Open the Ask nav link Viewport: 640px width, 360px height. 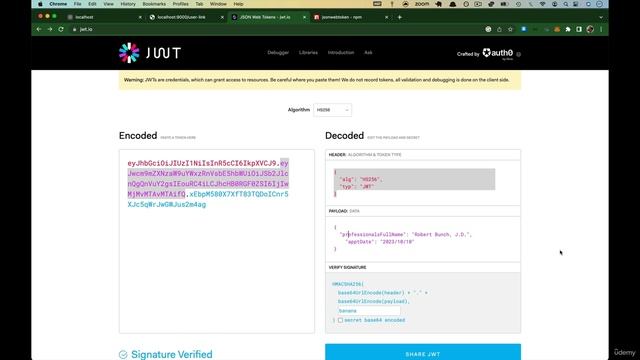pyautogui.click(x=368, y=53)
